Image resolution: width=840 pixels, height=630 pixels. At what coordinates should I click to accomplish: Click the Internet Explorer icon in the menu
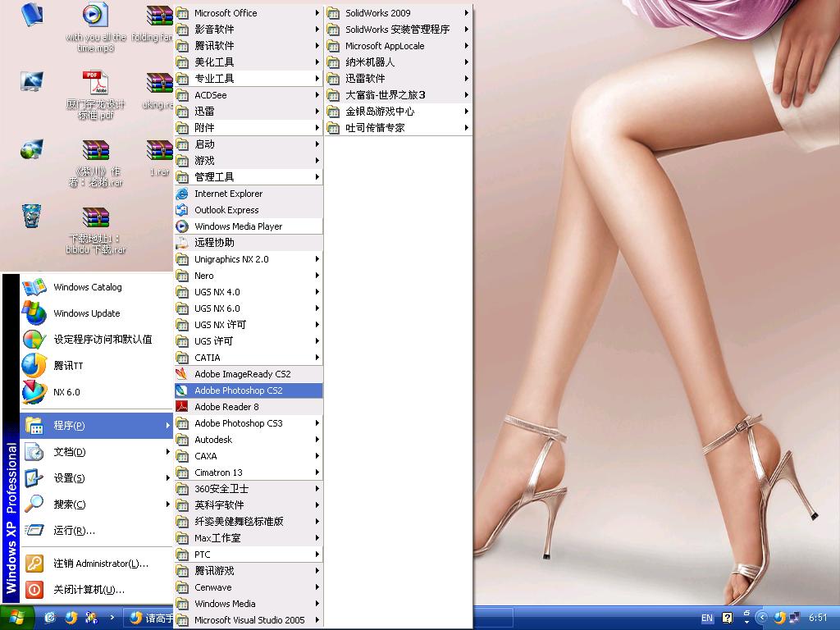pyautogui.click(x=182, y=194)
